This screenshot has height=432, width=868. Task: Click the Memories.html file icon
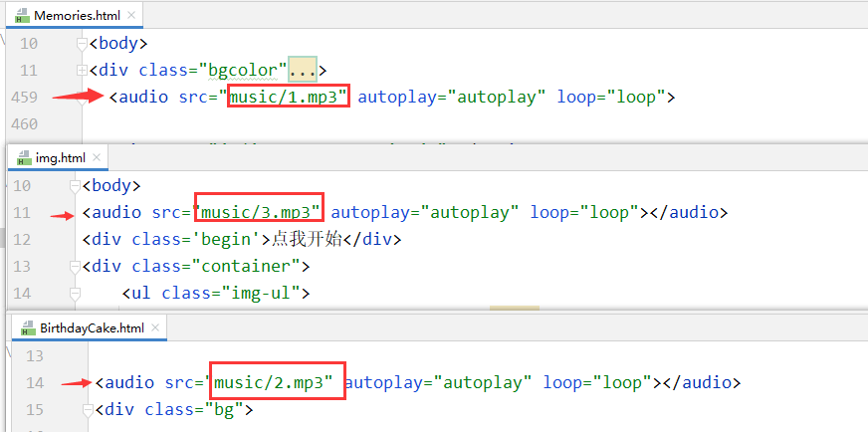click(x=22, y=16)
